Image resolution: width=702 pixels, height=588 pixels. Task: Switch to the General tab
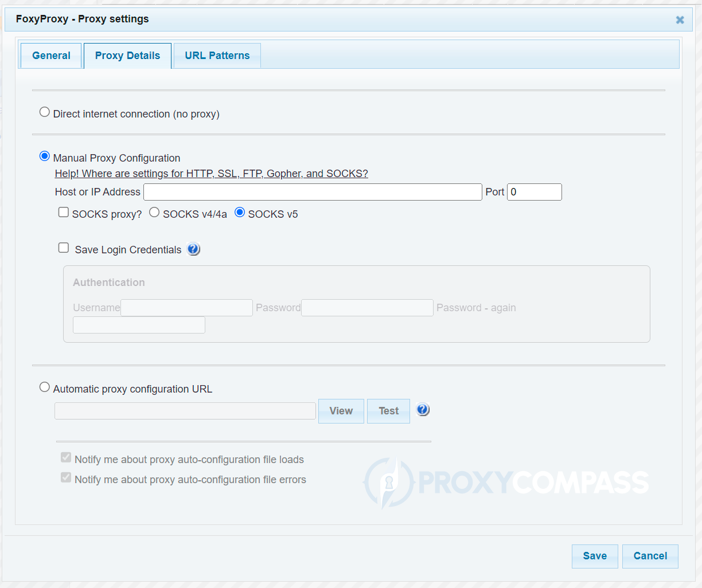(51, 56)
